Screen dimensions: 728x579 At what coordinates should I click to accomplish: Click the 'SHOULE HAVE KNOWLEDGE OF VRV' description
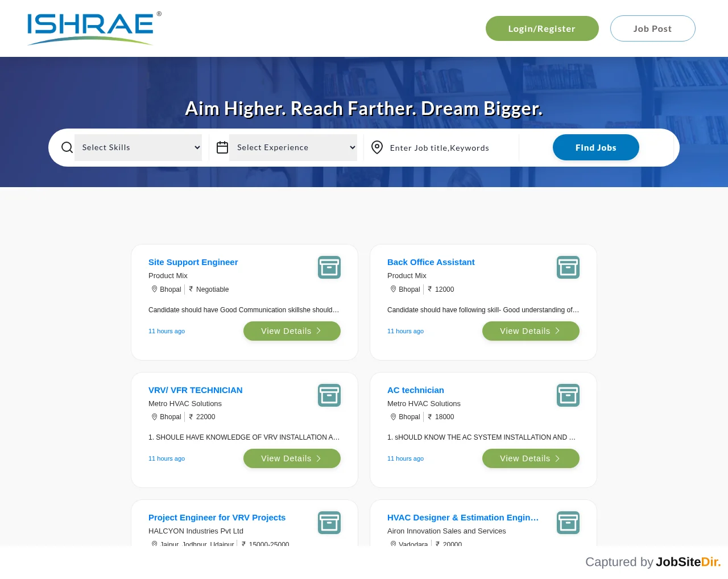coord(244,437)
